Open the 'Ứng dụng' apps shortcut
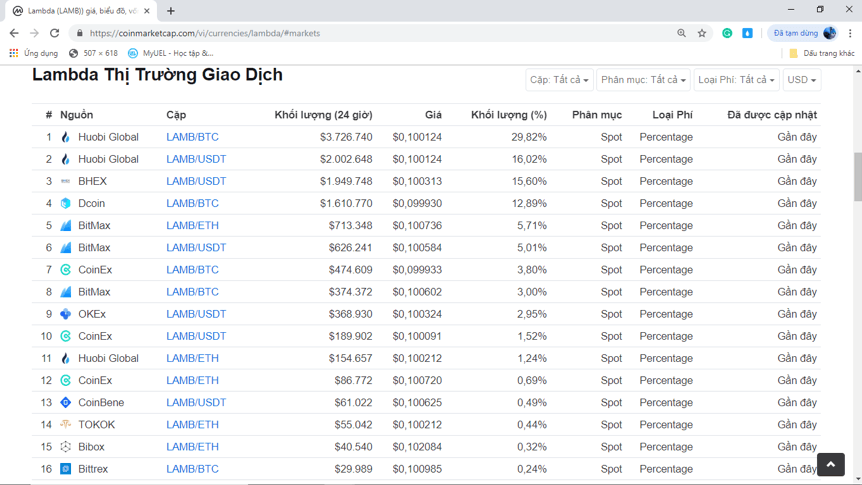This screenshot has height=485, width=862. (x=34, y=53)
